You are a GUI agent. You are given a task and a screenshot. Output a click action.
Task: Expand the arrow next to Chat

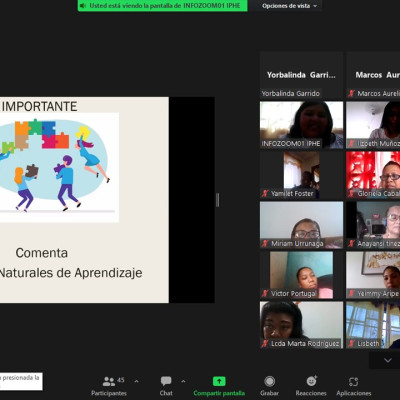tap(183, 381)
